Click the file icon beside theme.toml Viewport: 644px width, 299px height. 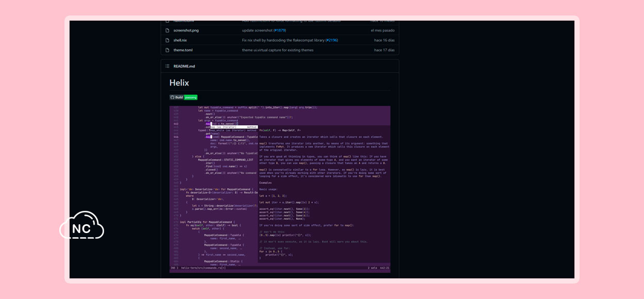click(167, 50)
